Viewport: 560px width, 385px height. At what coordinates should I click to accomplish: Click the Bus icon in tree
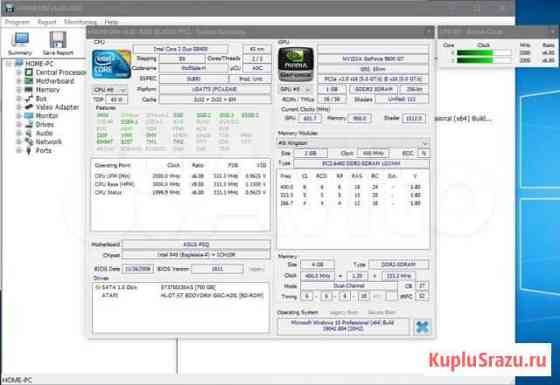pyautogui.click(x=29, y=98)
